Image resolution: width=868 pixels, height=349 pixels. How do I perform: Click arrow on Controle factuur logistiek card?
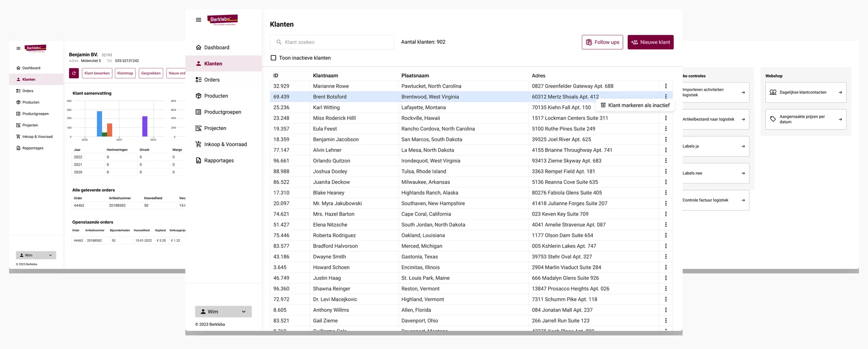pyautogui.click(x=743, y=200)
